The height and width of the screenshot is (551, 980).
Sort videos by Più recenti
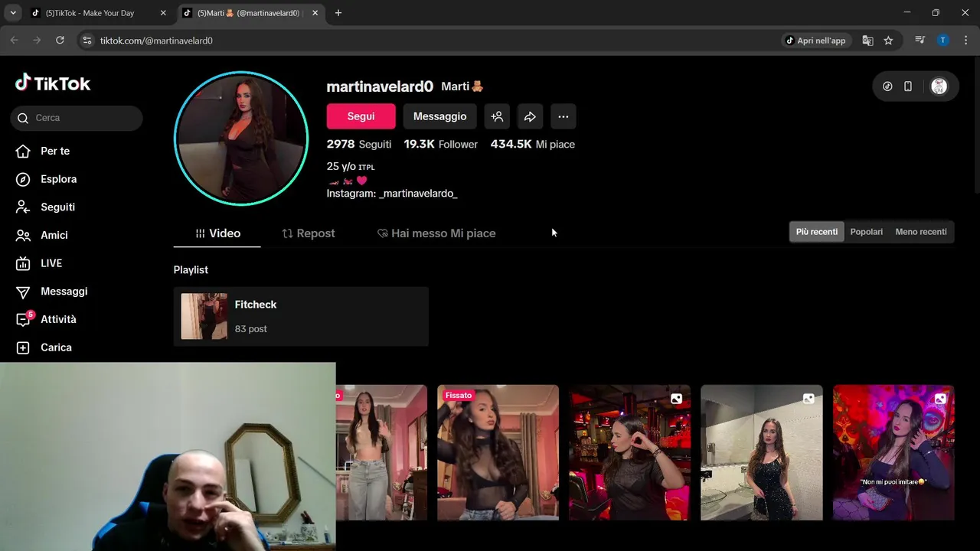click(817, 232)
